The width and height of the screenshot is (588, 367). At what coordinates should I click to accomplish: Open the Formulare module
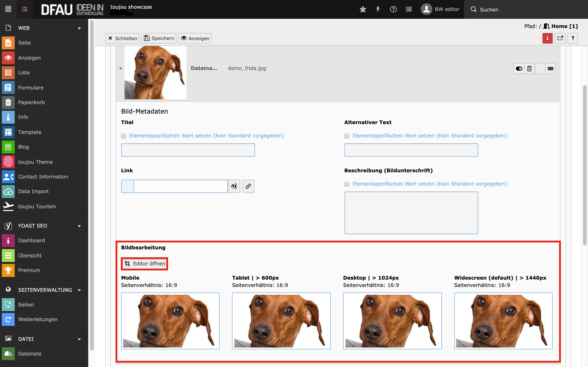(31, 88)
